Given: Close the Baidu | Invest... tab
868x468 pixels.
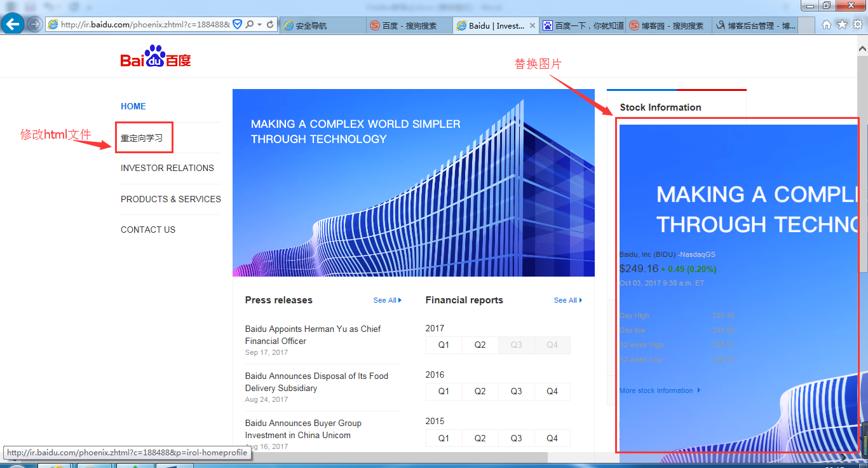Looking at the screenshot, I should coord(532,26).
